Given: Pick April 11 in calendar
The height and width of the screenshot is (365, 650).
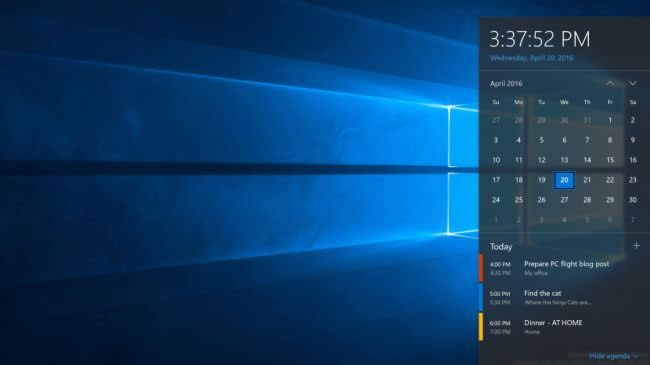Looking at the screenshot, I should tap(519, 160).
